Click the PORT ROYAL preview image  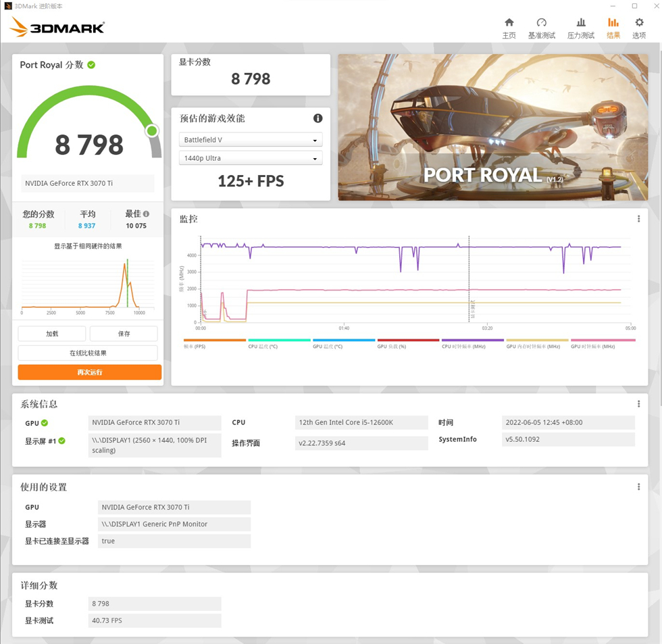pos(492,126)
